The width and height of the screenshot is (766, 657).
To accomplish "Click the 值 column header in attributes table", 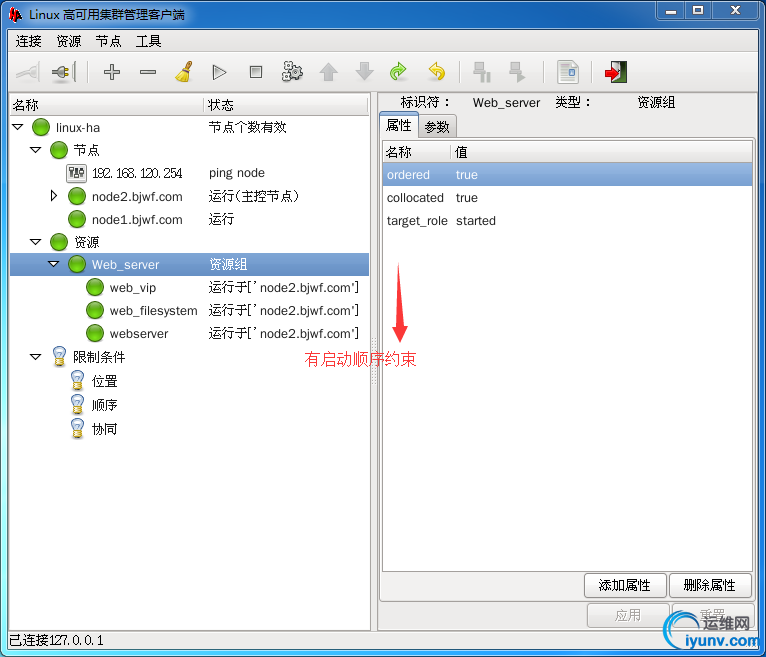I will coord(601,152).
